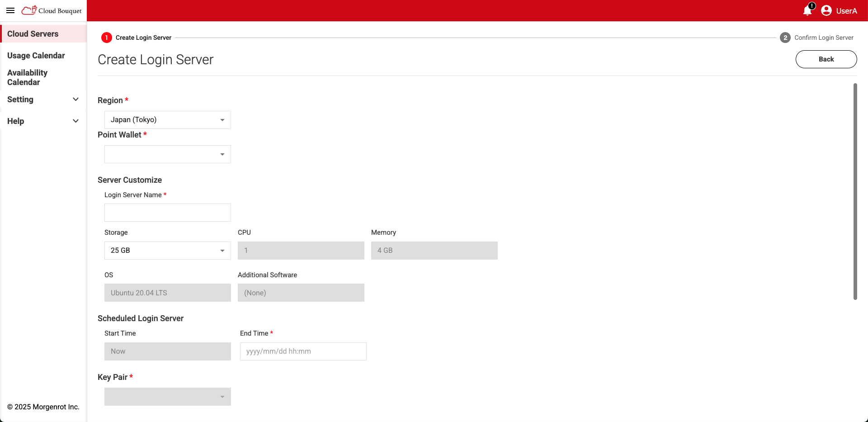Expand the Setting sidebar section
The image size is (868, 422).
pos(43,100)
